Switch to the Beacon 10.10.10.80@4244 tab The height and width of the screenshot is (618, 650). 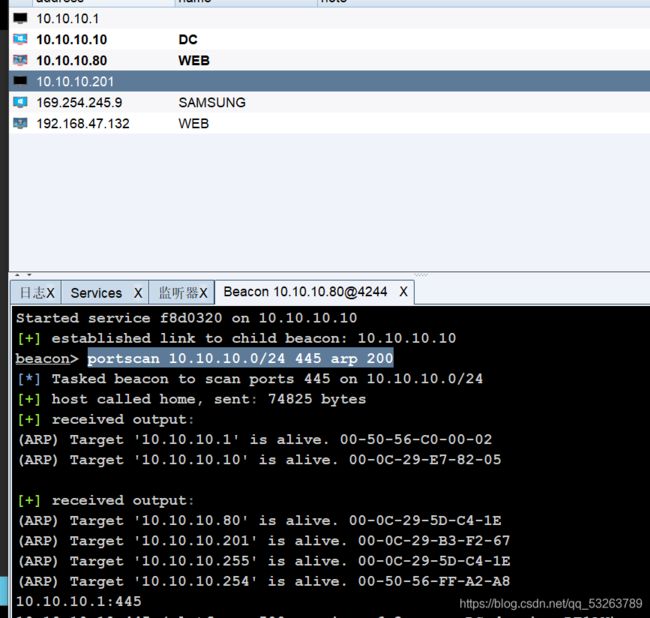pyautogui.click(x=306, y=291)
